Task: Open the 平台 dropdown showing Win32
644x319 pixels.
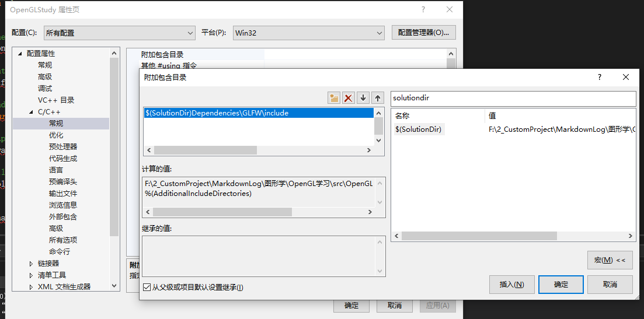Action: tap(308, 33)
